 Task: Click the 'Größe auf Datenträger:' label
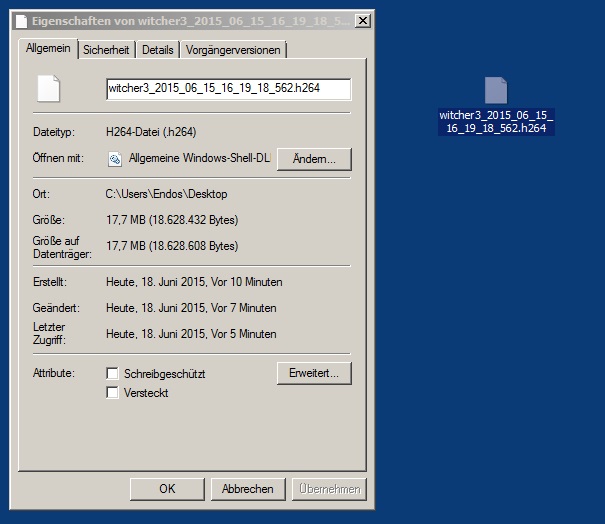click(62, 247)
